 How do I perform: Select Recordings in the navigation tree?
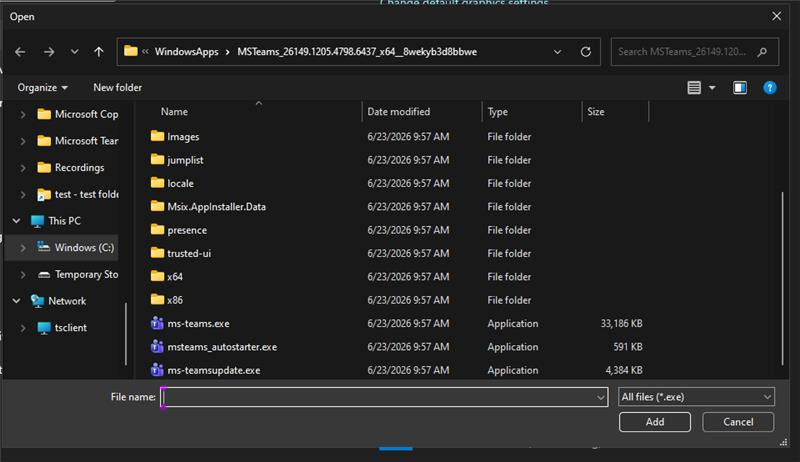pyautogui.click(x=79, y=168)
